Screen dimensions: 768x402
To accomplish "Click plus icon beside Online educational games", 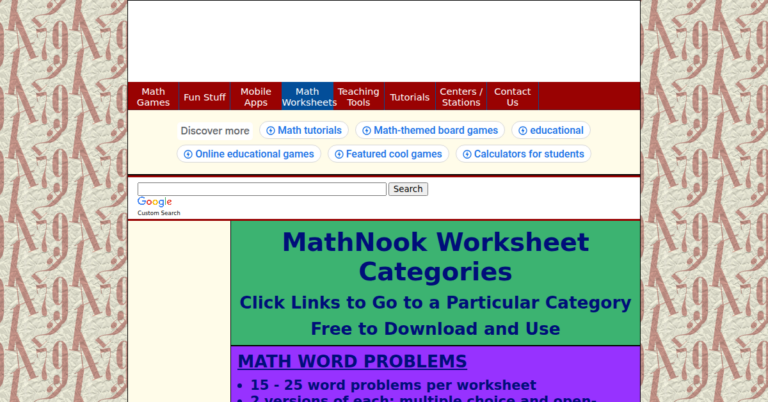I will pyautogui.click(x=188, y=154).
